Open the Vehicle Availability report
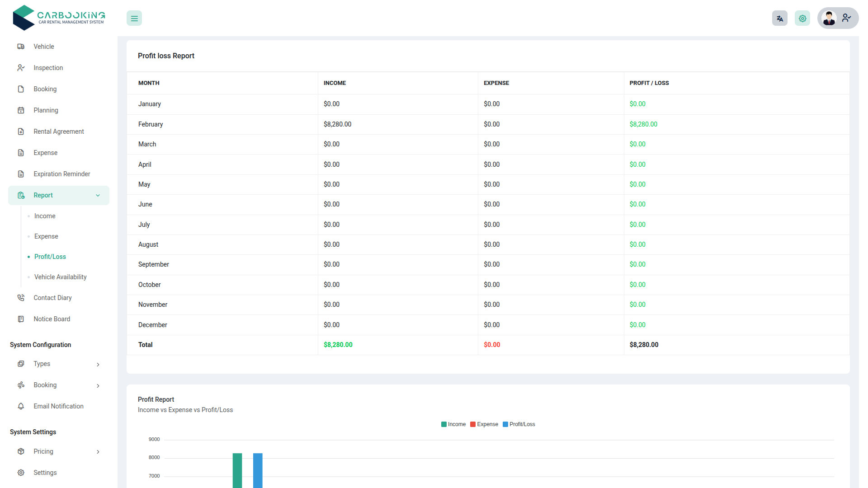Screen dimensions: 868x488 [x=61, y=277]
